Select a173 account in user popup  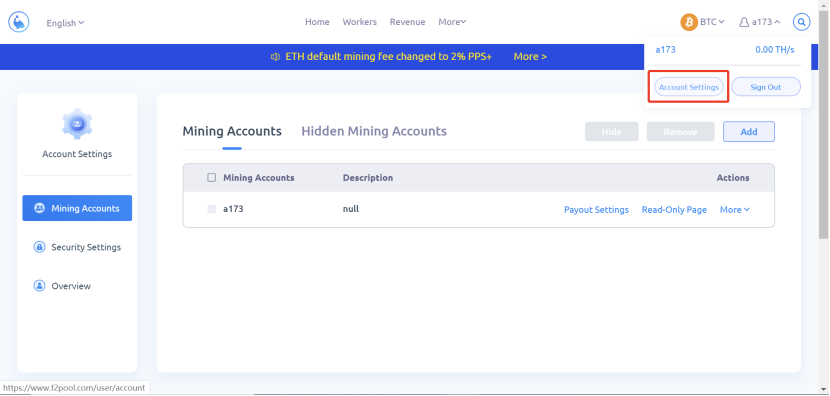coord(665,50)
